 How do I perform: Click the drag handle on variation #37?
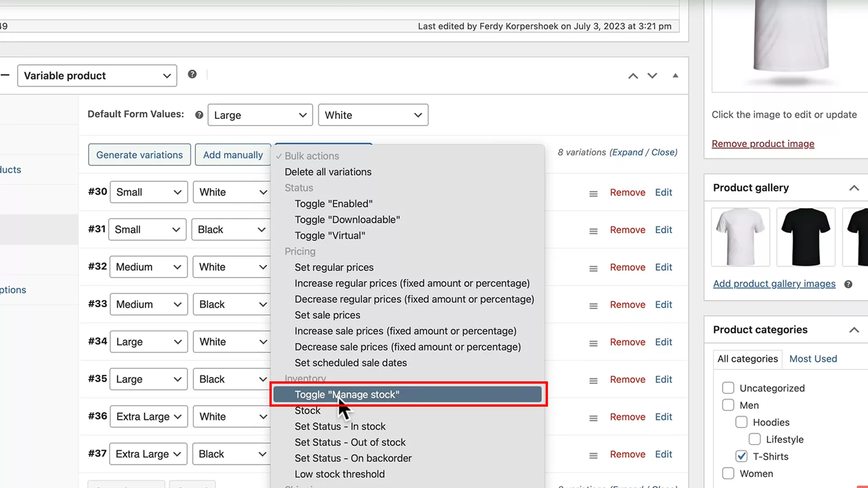pos(593,455)
